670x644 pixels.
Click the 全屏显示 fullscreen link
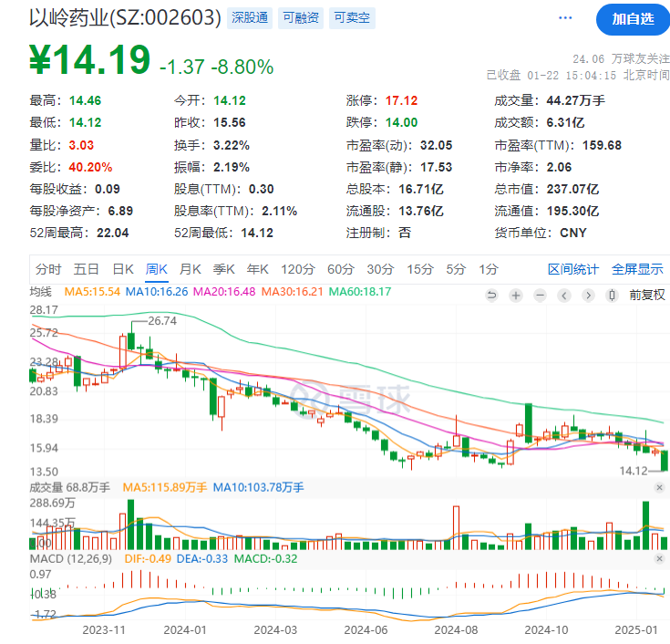[x=637, y=269]
